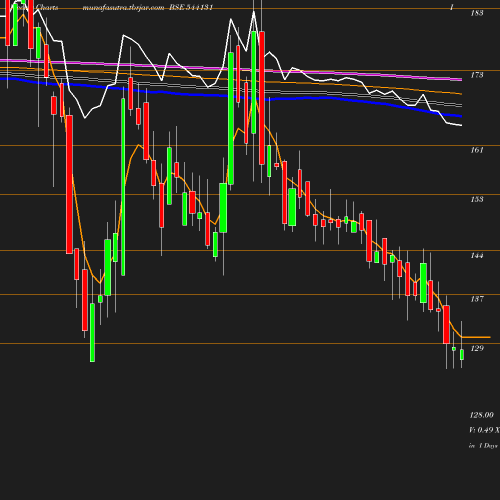This screenshot has width=500, height=500.
Task: Select the 128.00 last price value
Action: click(481, 415)
